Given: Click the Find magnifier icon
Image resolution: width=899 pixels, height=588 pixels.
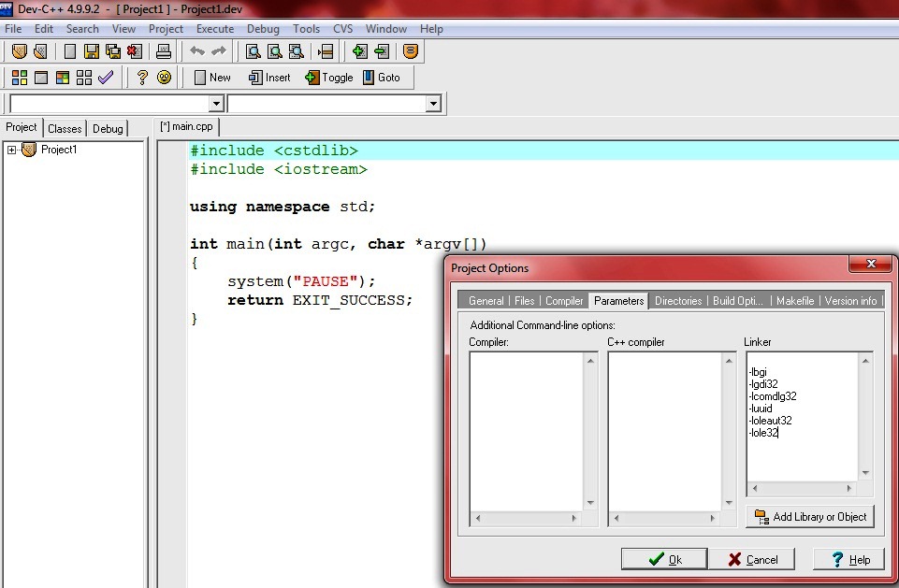Looking at the screenshot, I should (253, 51).
